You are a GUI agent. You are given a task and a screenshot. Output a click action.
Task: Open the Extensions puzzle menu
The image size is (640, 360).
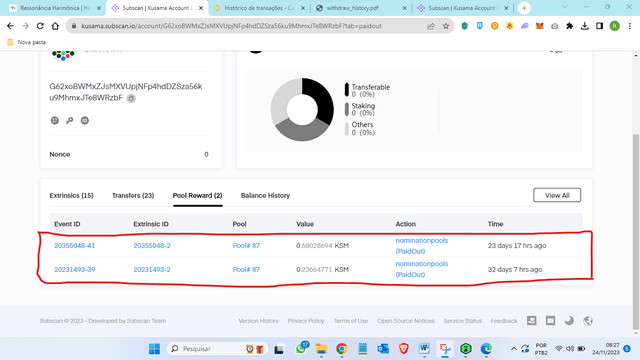(569, 26)
